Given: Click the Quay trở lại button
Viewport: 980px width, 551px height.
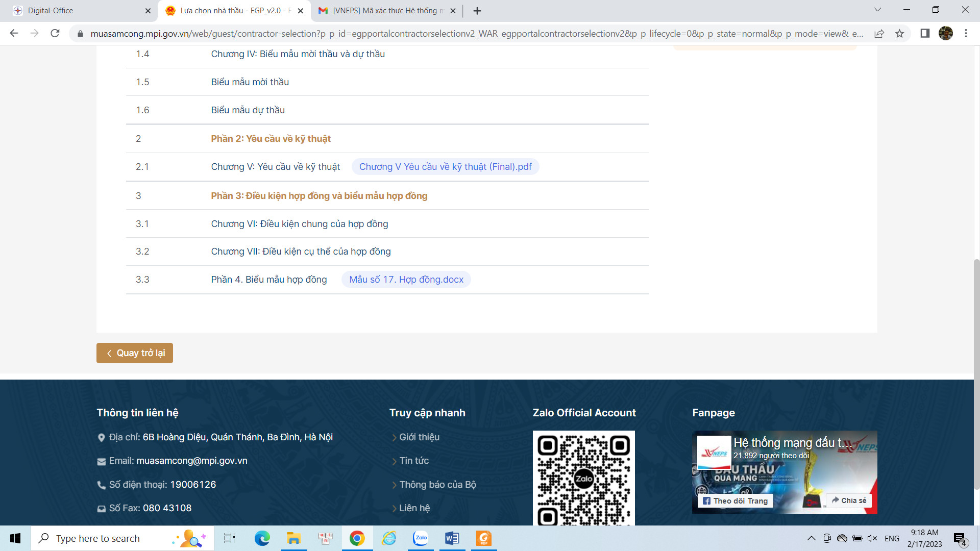Looking at the screenshot, I should [x=135, y=353].
